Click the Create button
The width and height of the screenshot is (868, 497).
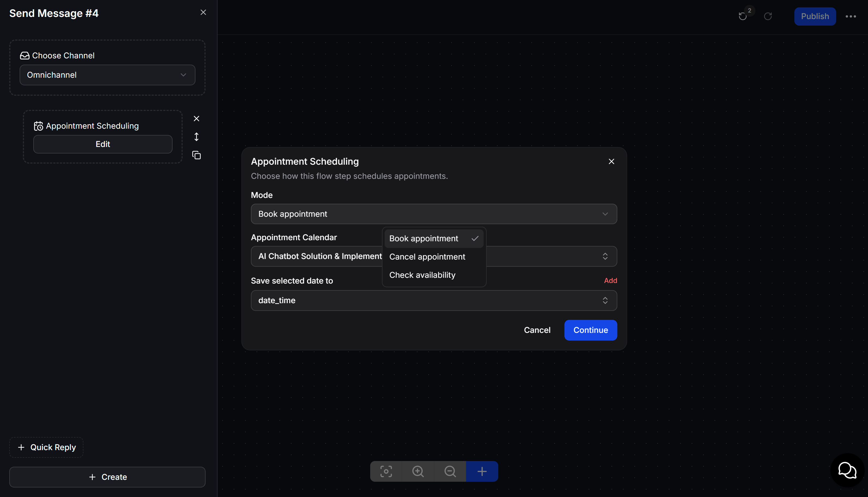tap(107, 477)
